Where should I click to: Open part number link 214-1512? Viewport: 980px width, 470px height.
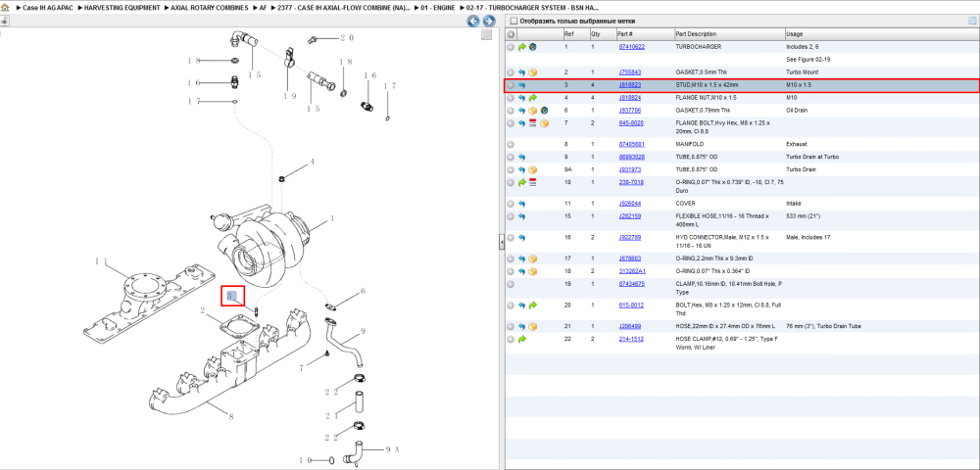pos(631,339)
